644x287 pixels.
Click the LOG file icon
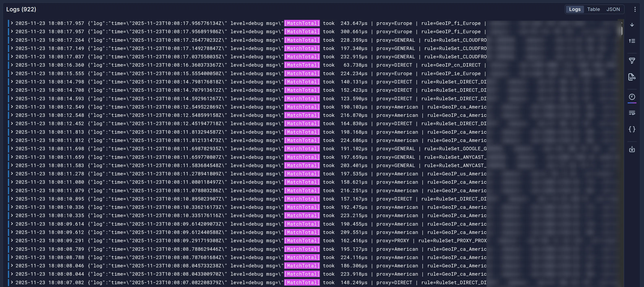pos(632,77)
